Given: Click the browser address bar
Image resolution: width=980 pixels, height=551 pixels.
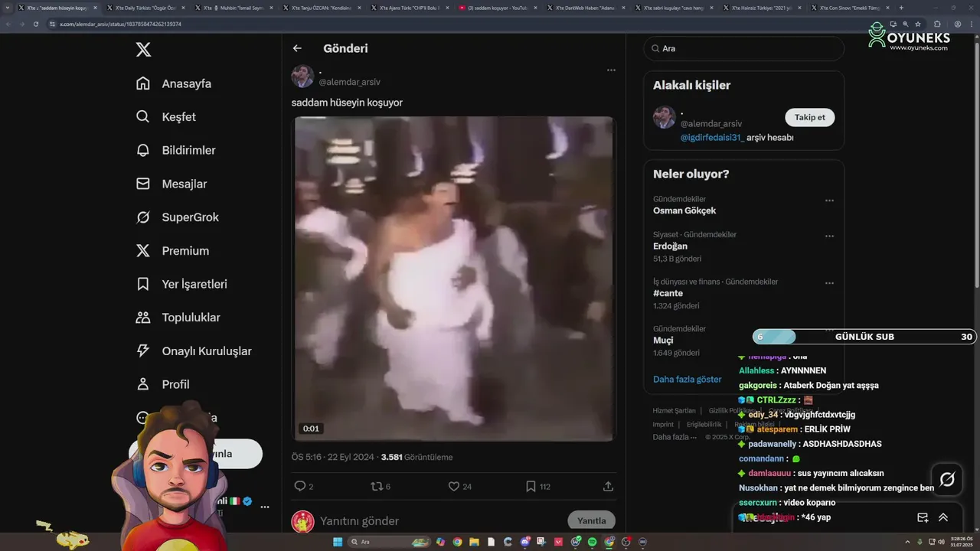Looking at the screenshot, I should tap(459, 24).
